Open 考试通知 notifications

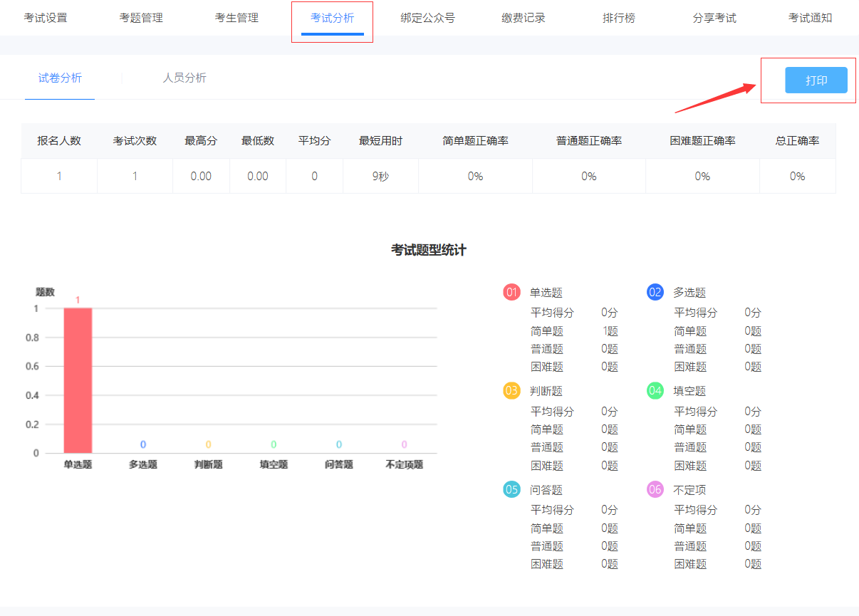tap(810, 18)
